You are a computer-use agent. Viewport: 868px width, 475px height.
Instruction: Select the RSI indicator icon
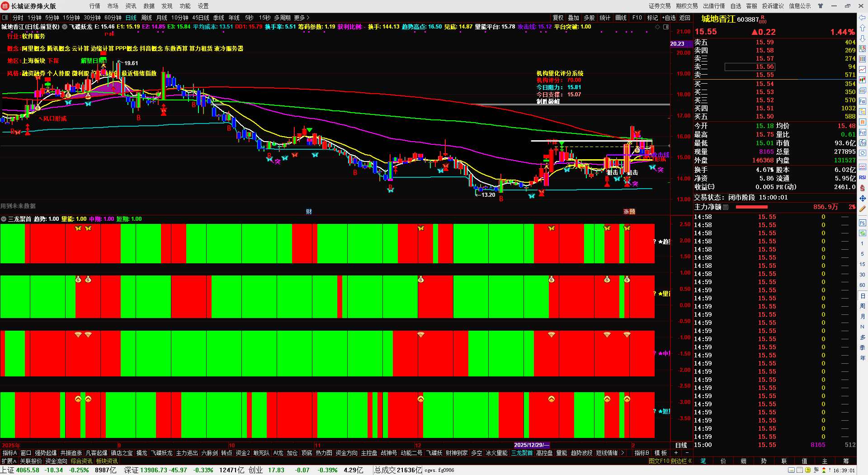pyautogui.click(x=863, y=177)
